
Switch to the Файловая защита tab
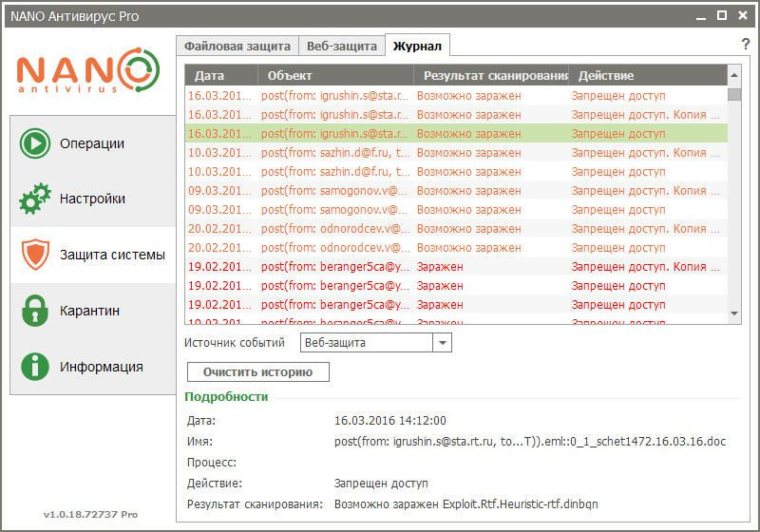tap(237, 47)
